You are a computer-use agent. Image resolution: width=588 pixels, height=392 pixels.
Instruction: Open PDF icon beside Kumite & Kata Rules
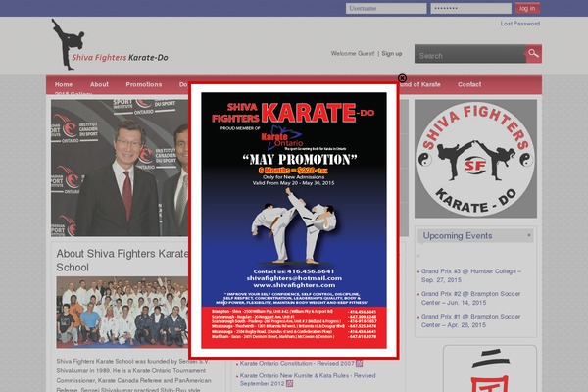click(289, 383)
